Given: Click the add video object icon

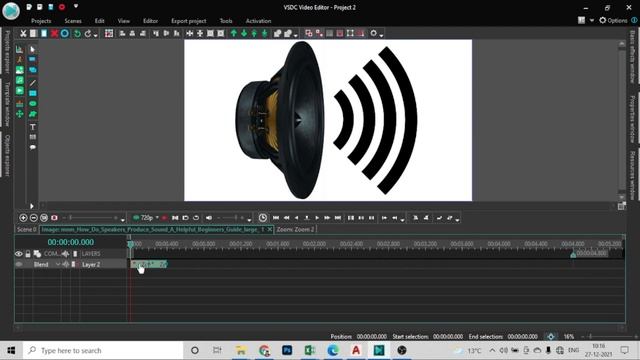Looking at the screenshot, I should 20,90.
